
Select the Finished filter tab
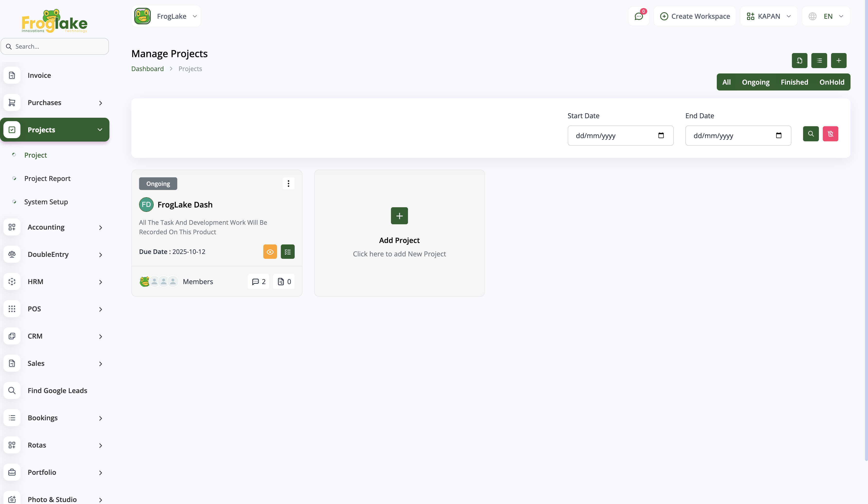tap(794, 82)
